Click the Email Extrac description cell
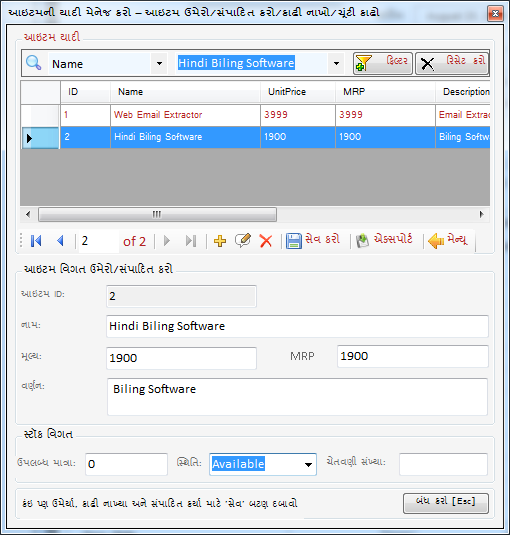Image resolution: width=510 pixels, height=535 pixels. point(463,115)
